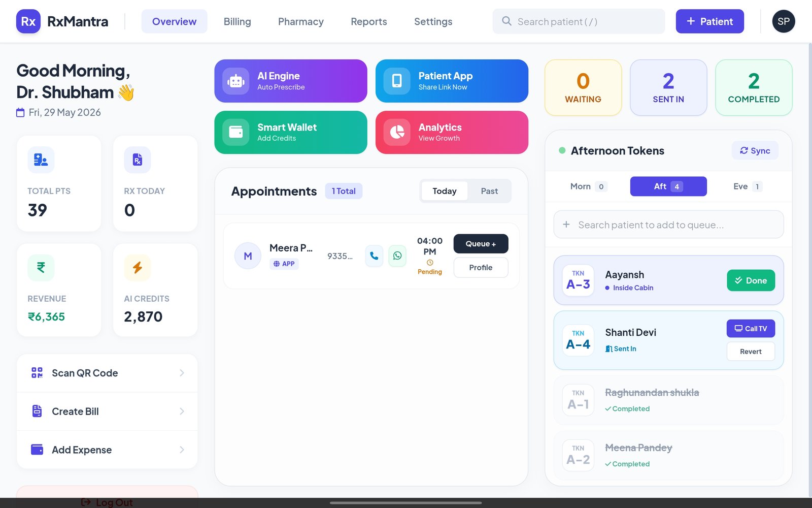Open Meera P.'s Profile
Viewport: 812px width, 508px height.
tap(481, 268)
